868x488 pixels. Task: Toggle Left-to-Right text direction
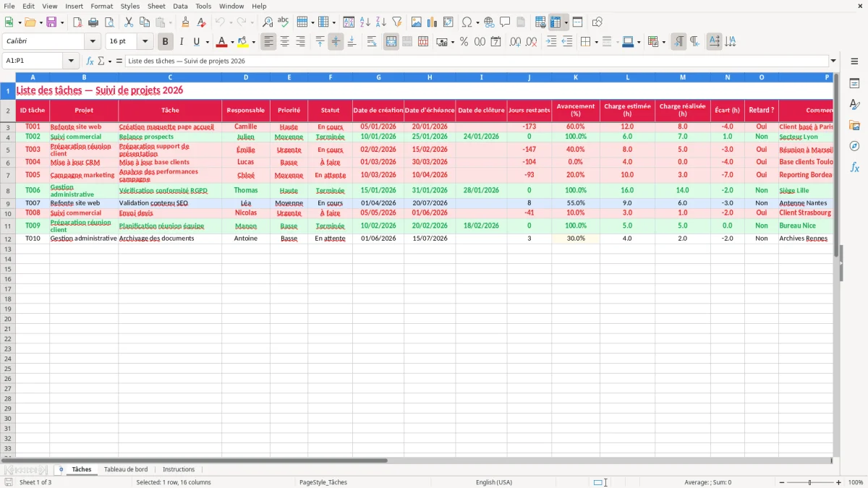(x=678, y=42)
